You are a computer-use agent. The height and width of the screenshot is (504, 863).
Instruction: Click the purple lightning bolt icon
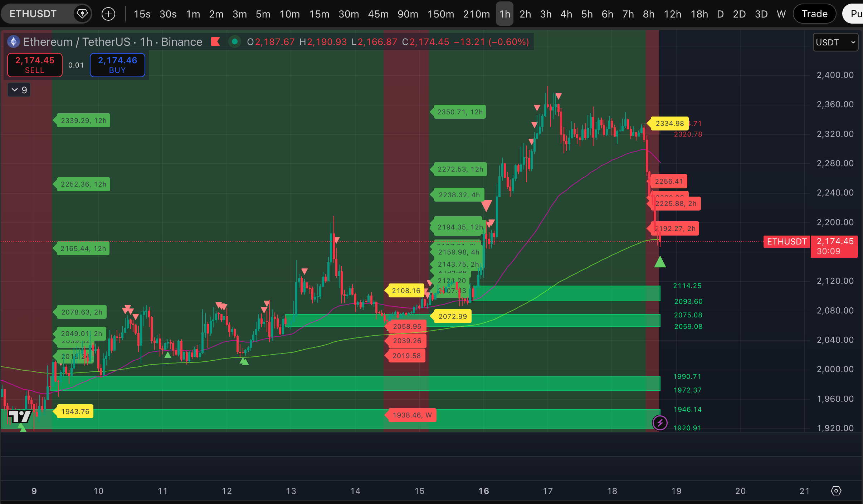(660, 423)
